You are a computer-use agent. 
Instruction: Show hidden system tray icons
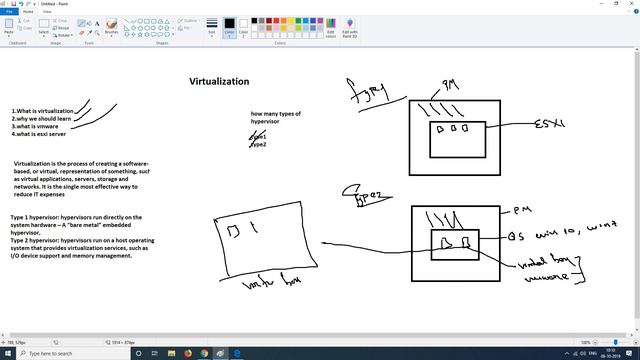[567, 353]
